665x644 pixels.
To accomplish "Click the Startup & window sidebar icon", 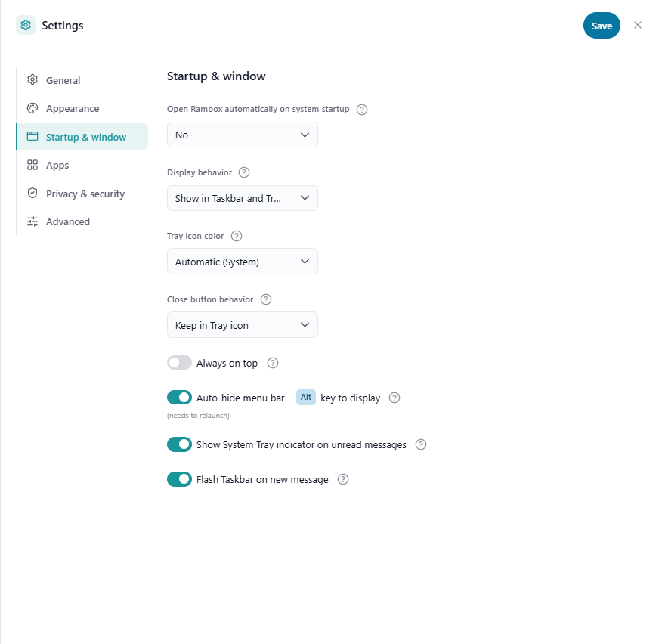I will 32,136.
